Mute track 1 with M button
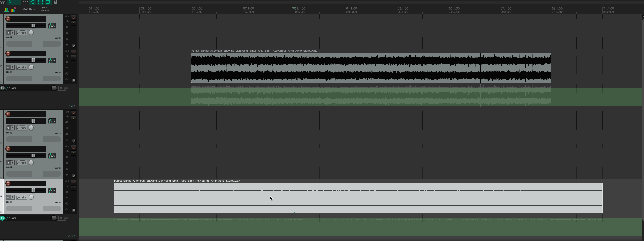This screenshot has width=644, height=241. (73, 18)
